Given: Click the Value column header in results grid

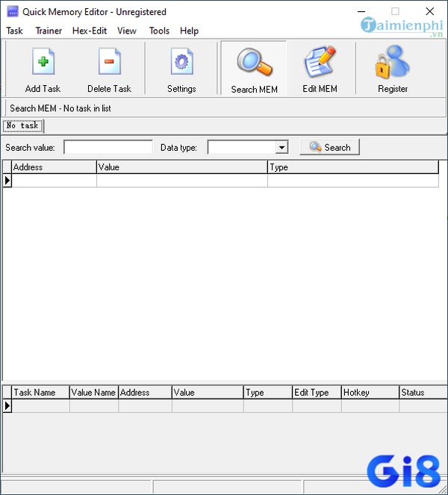Looking at the screenshot, I should coord(182,167).
